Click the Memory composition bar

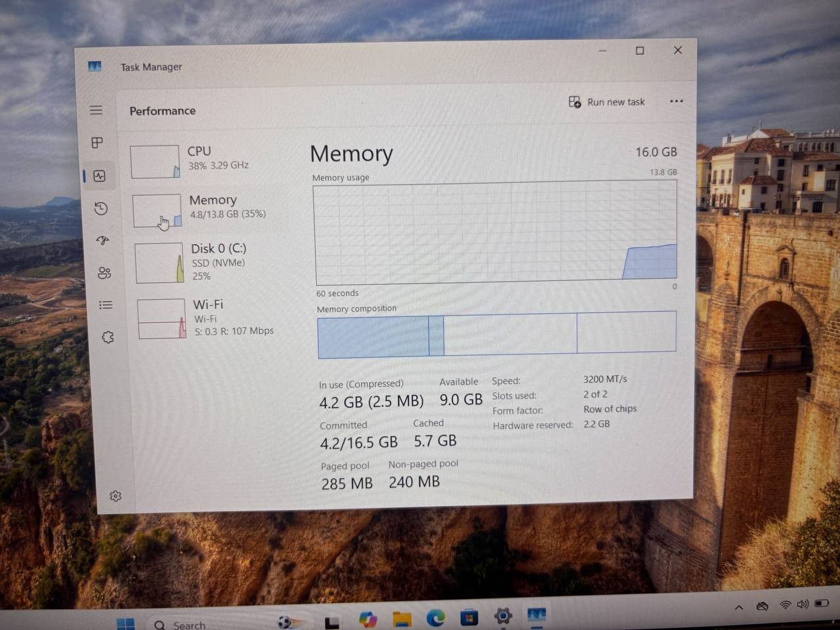[x=497, y=335]
